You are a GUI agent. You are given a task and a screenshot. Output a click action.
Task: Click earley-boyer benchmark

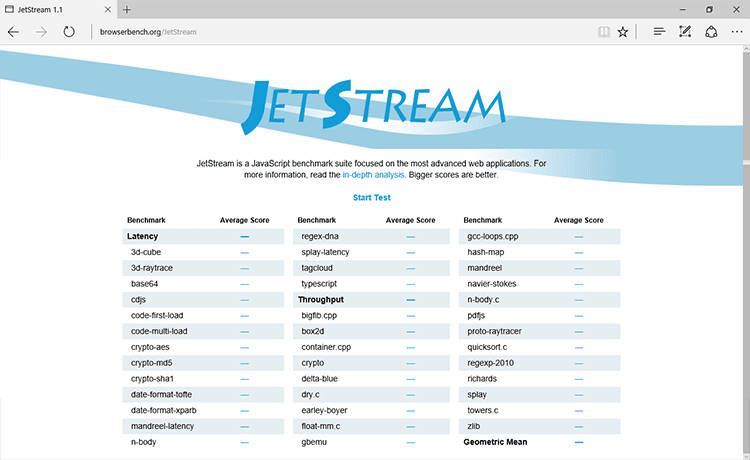[x=324, y=410]
